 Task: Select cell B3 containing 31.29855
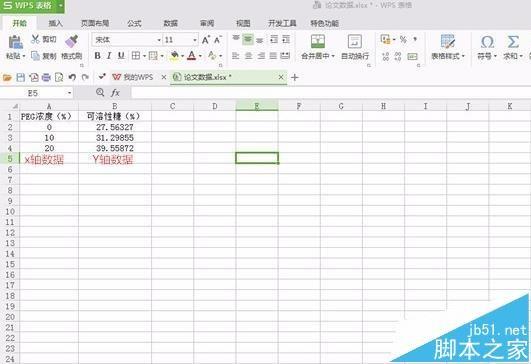115,138
